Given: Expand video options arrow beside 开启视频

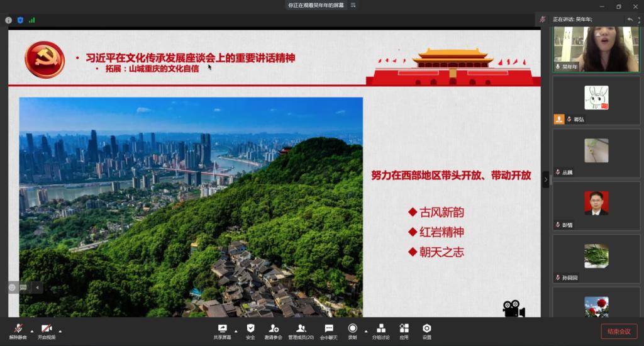Looking at the screenshot, I should 60,331.
